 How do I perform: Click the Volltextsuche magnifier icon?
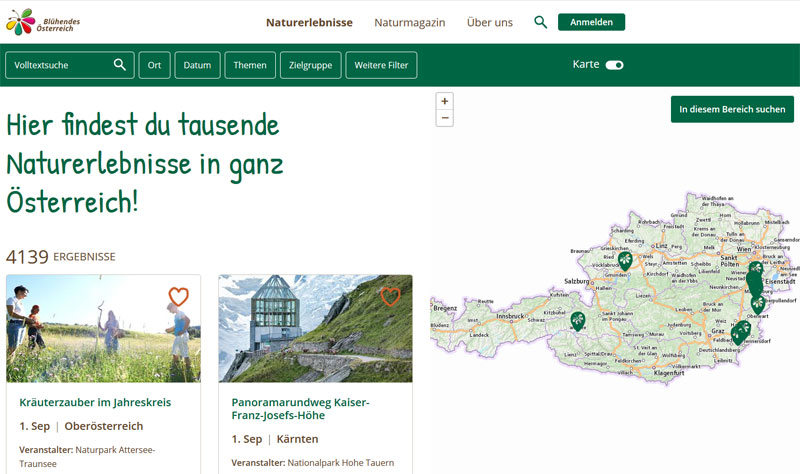click(119, 65)
